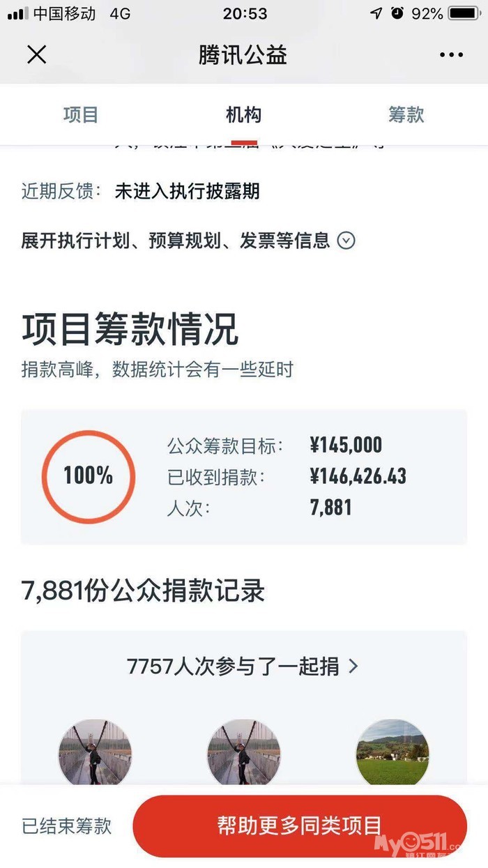
Task: Tap the alarm clock status icon
Action: tap(397, 13)
